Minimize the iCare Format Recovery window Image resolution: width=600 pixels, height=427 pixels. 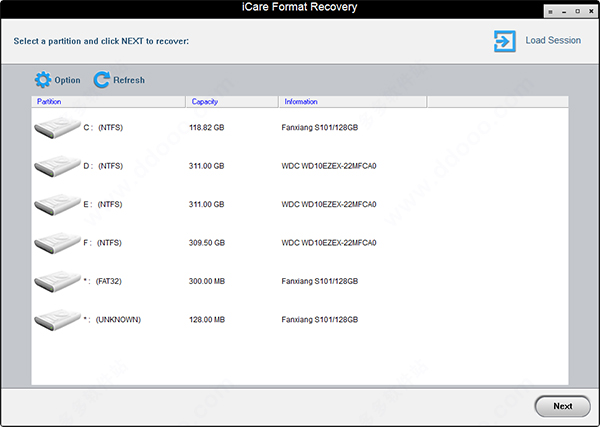[x=564, y=11]
